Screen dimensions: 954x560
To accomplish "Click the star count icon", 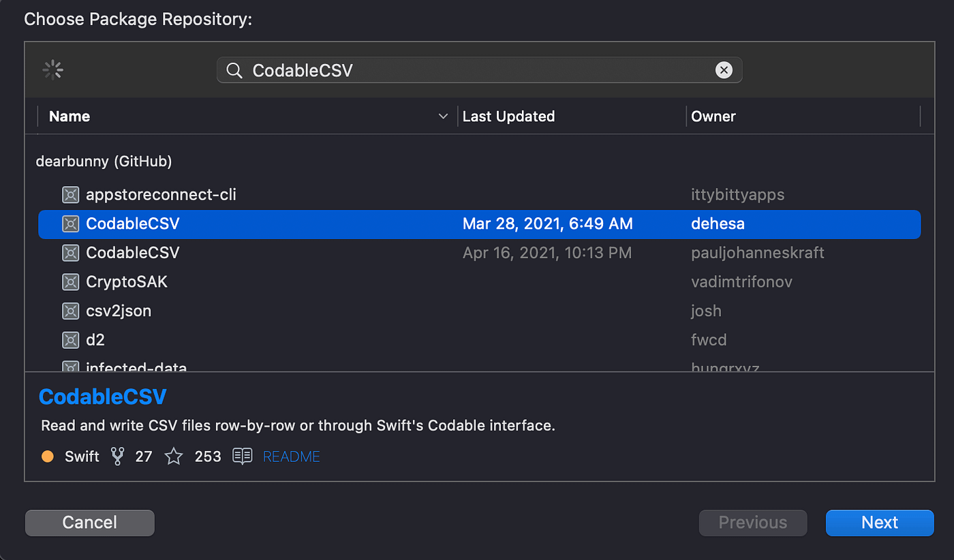I will click(174, 456).
